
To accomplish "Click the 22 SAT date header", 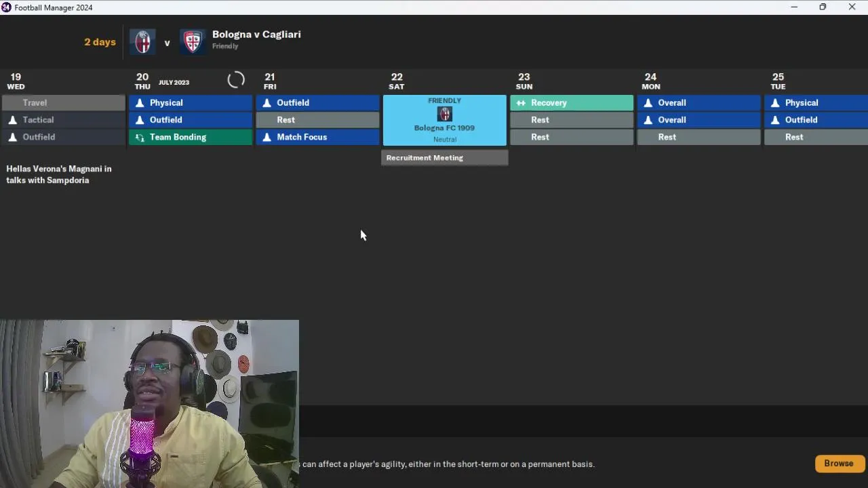I will point(397,81).
